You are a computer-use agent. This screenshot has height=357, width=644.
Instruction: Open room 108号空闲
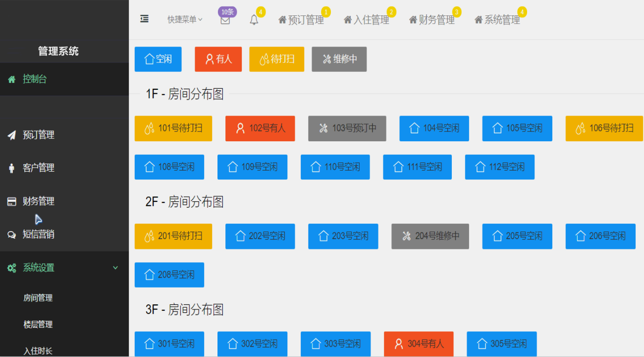pos(169,167)
